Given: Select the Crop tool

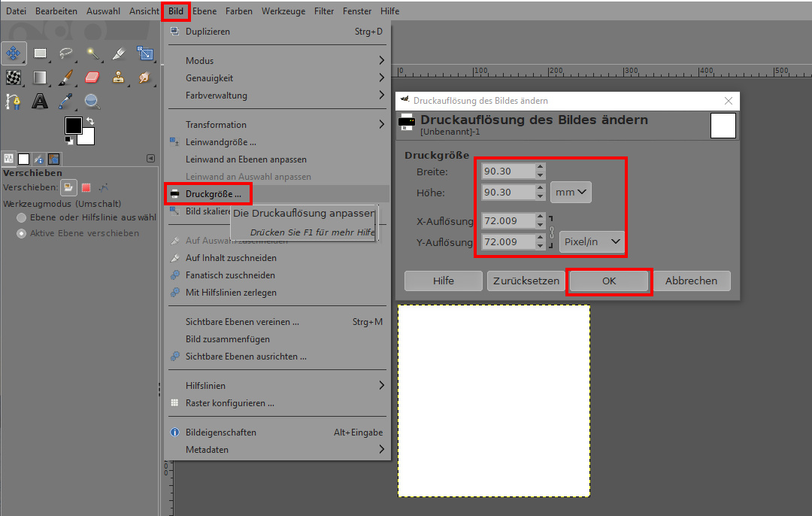Looking at the screenshot, I should click(119, 53).
